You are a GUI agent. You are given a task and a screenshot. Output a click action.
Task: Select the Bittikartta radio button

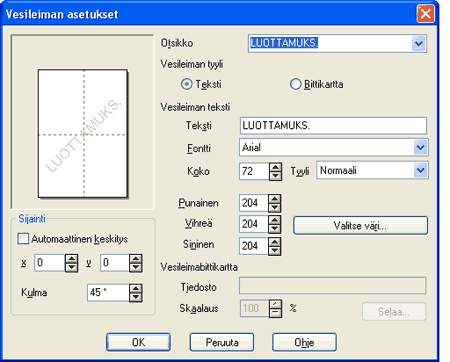[x=295, y=84]
